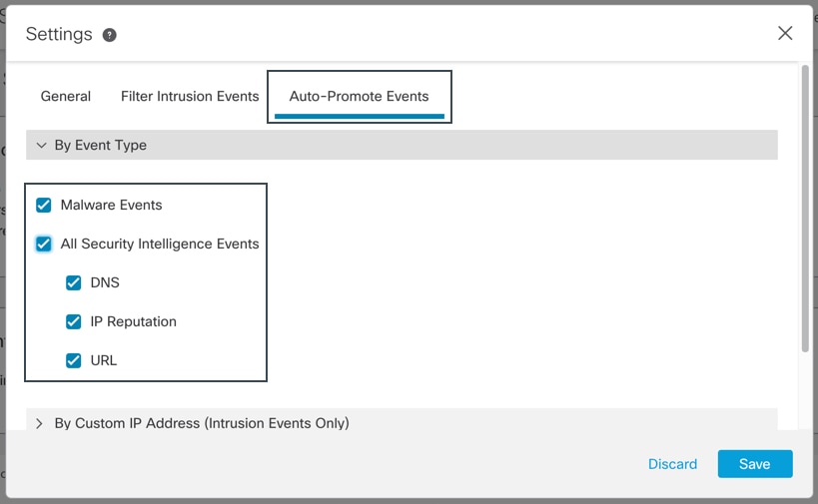Click the Settings dialog title text
Screen dimensions: 818x504
tap(59, 34)
